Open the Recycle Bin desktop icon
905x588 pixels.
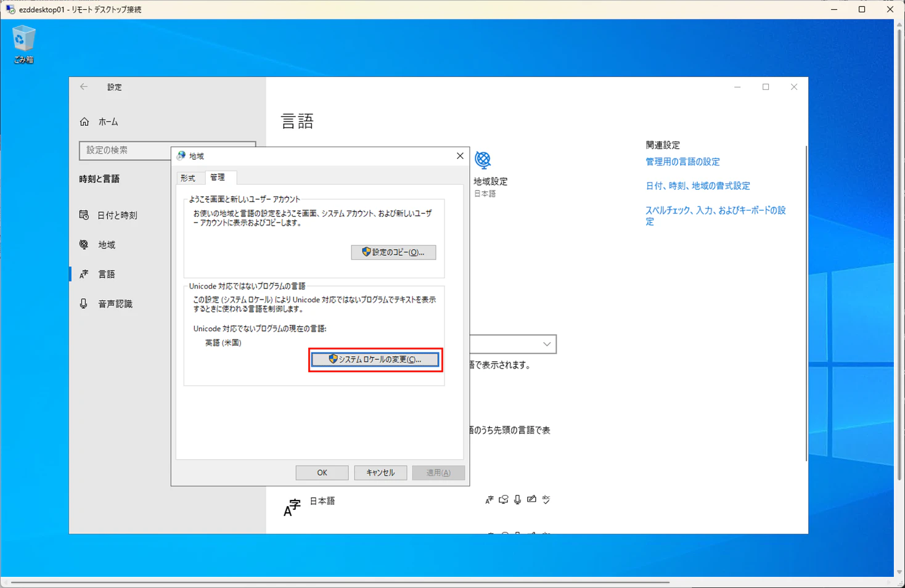point(23,44)
